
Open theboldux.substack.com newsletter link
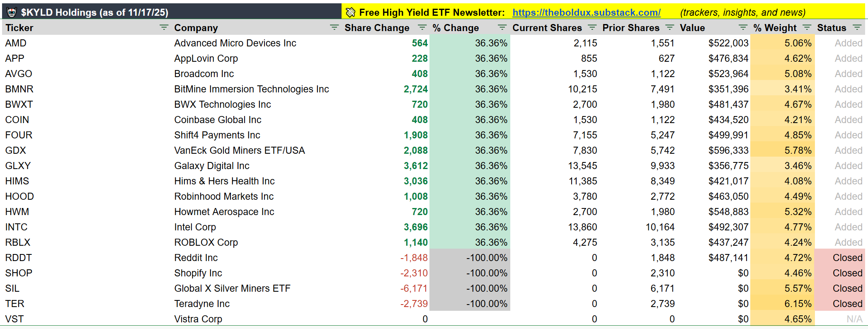[x=586, y=12]
